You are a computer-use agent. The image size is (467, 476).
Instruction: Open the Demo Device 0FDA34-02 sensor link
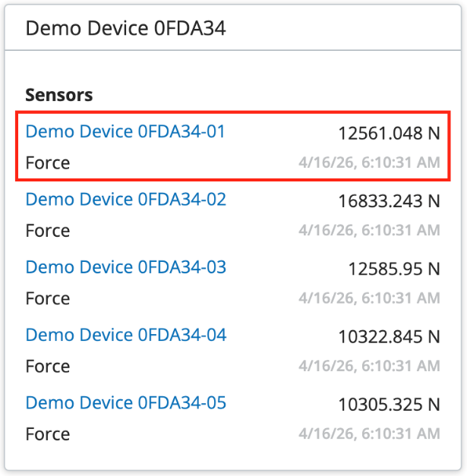pyautogui.click(x=126, y=199)
